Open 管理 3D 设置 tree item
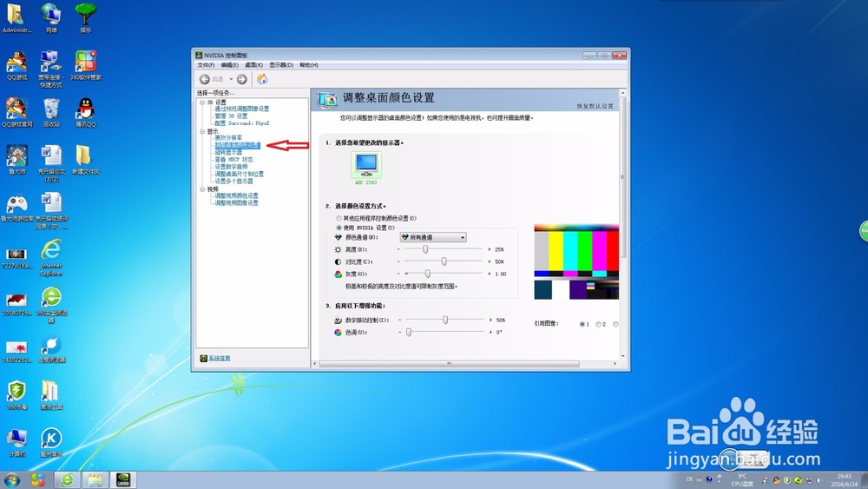Viewport: 868px width, 489px height. tap(231, 116)
